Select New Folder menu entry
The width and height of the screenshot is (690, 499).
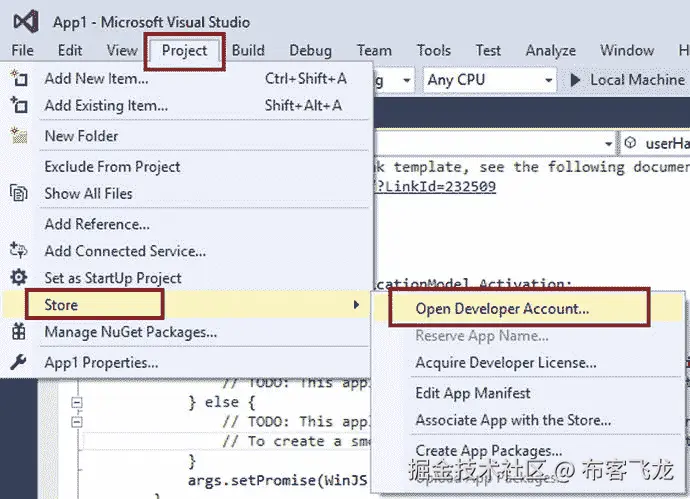187,136
